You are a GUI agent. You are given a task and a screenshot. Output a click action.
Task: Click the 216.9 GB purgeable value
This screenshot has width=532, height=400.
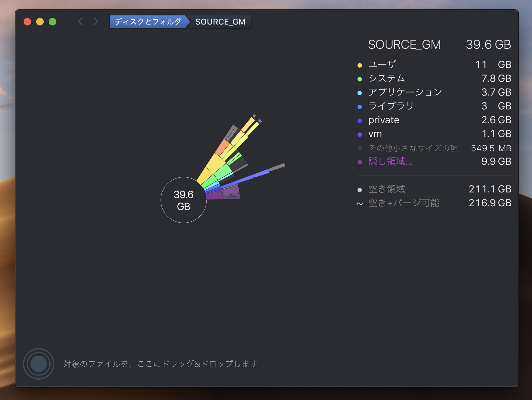click(490, 203)
